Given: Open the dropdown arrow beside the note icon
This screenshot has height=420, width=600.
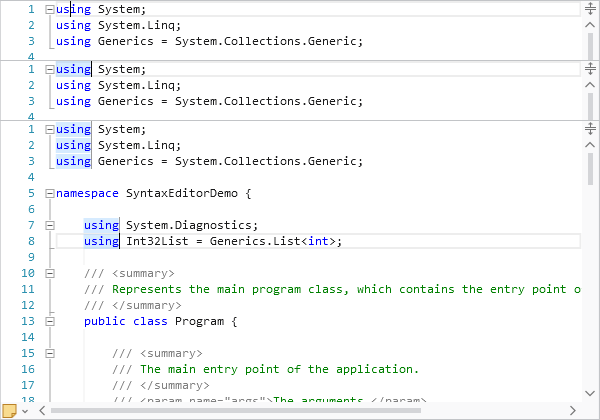Looking at the screenshot, I should tap(25, 410).
